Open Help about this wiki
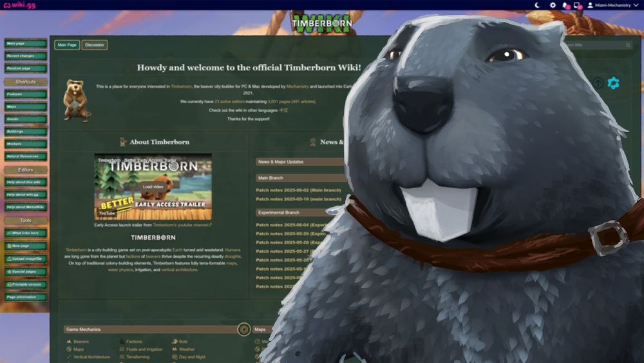This screenshot has height=363, width=644. (26, 182)
